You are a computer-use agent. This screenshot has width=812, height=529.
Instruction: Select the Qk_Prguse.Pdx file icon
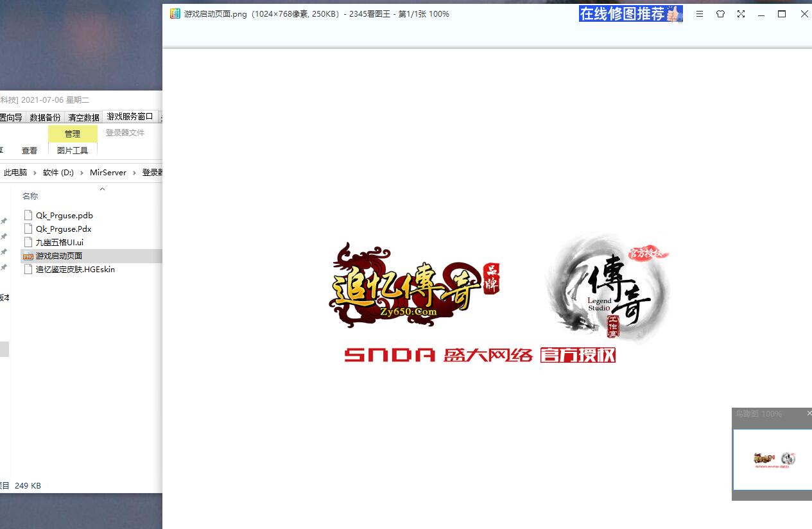[x=28, y=229]
